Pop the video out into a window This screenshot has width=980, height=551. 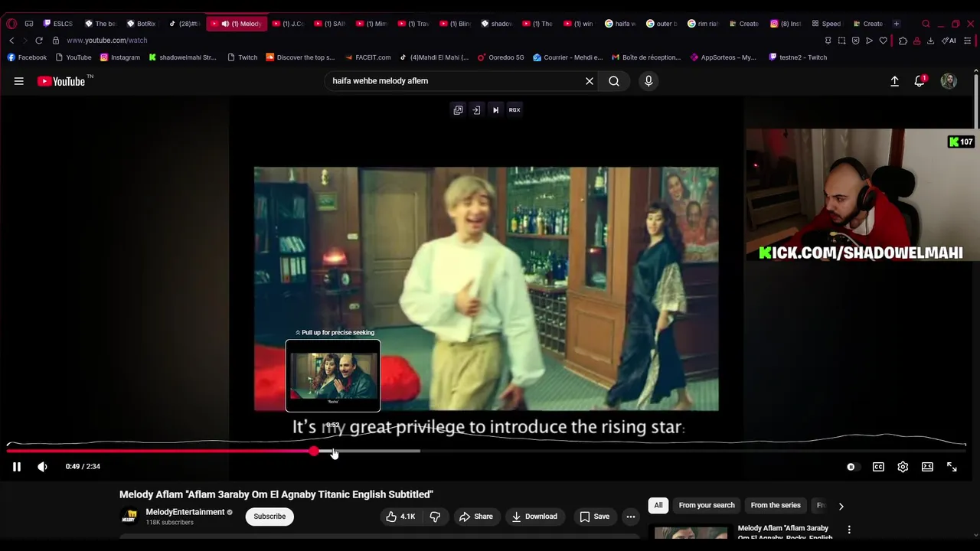pyautogui.click(x=458, y=110)
